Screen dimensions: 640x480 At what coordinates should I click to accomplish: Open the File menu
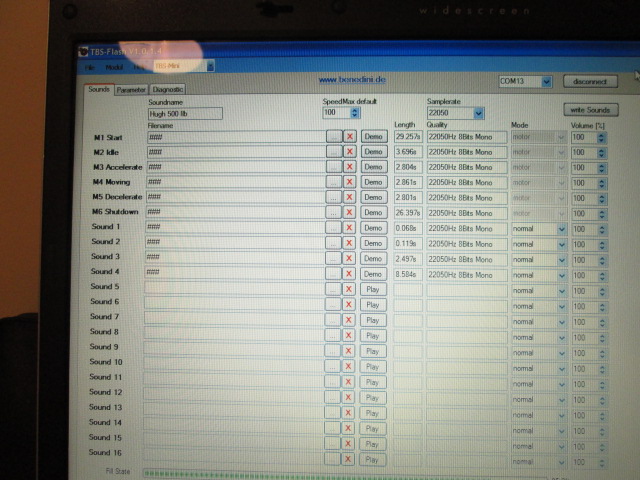(x=90, y=67)
